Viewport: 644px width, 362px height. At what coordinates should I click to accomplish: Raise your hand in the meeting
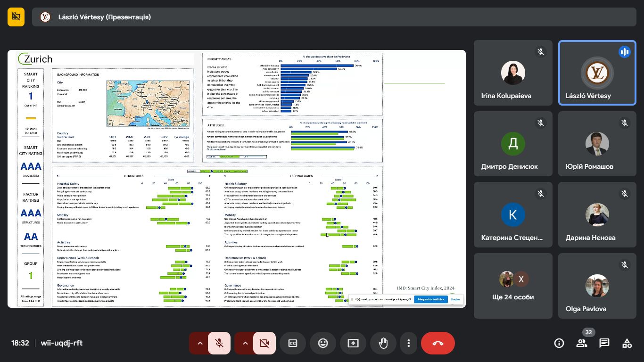pos(383,343)
